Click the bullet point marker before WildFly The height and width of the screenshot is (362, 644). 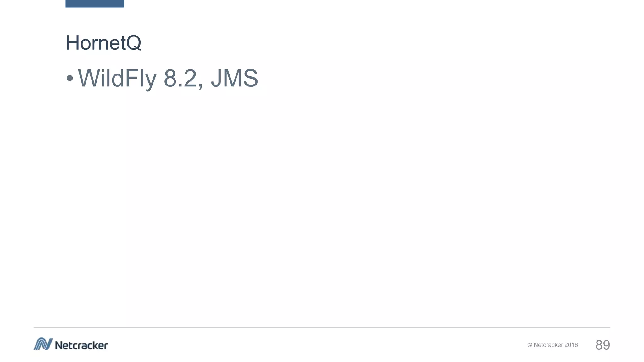click(x=70, y=78)
